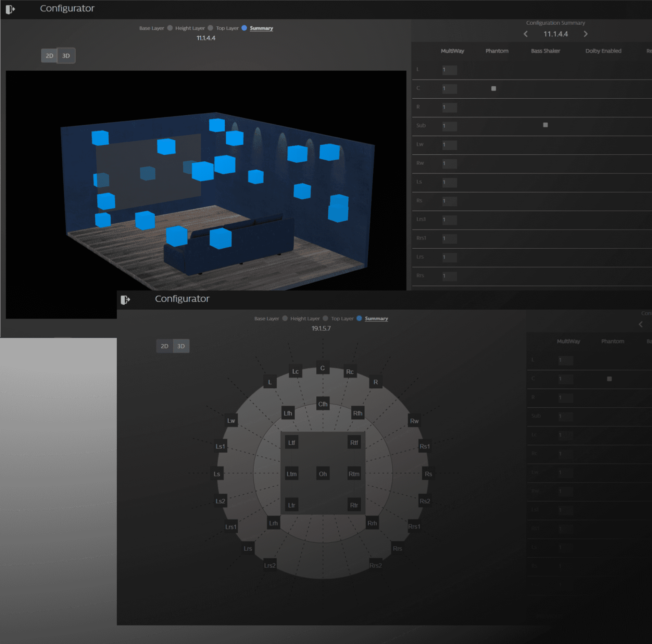Click MultiWay field for R row, top window
The image size is (652, 644).
449,108
